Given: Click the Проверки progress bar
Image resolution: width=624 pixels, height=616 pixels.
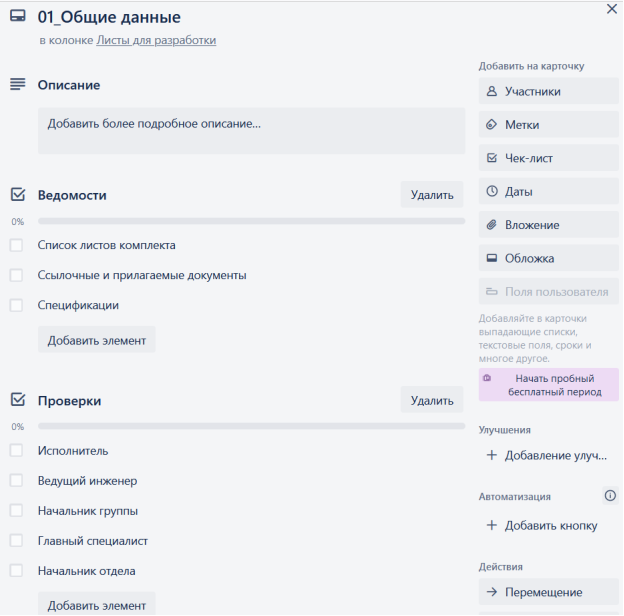Looking at the screenshot, I should (x=252, y=426).
